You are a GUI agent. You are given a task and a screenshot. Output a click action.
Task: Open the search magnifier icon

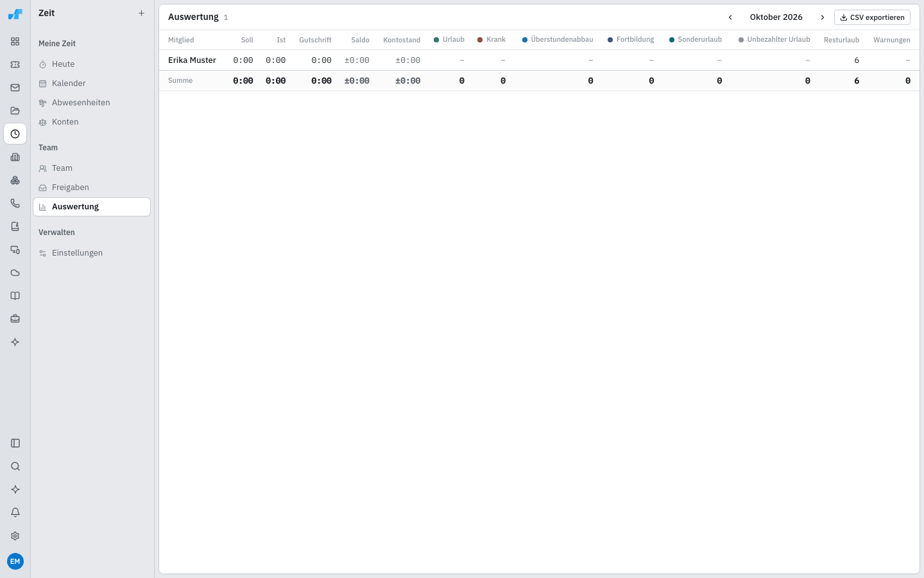tap(15, 466)
